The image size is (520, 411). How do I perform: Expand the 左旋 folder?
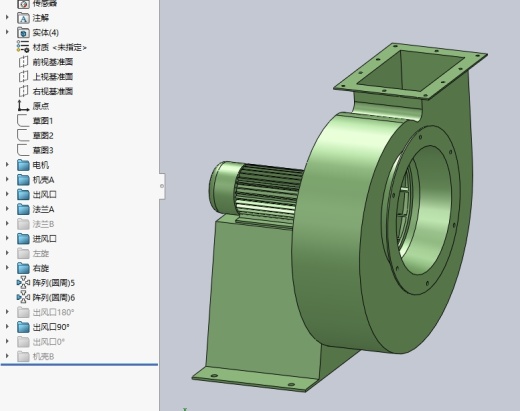(7, 253)
